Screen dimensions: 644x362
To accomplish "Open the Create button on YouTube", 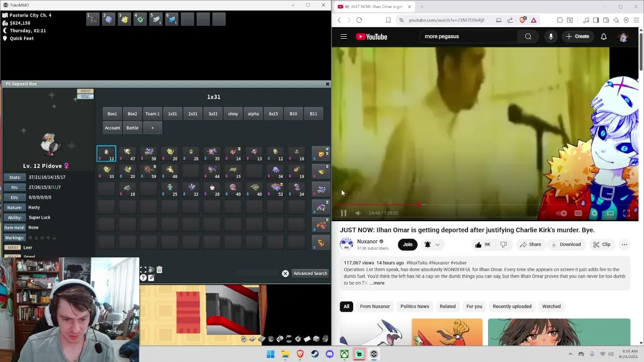I will 577,37.
